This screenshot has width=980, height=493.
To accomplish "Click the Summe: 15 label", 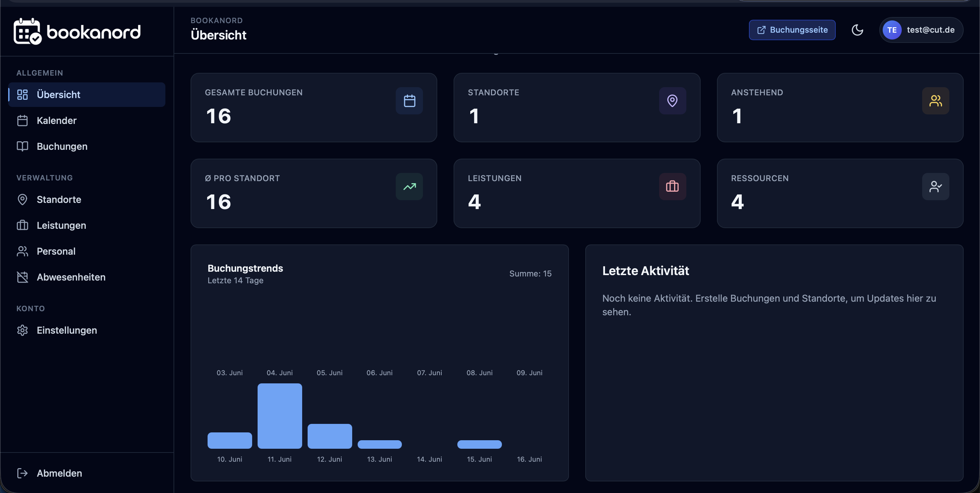I will click(x=530, y=273).
